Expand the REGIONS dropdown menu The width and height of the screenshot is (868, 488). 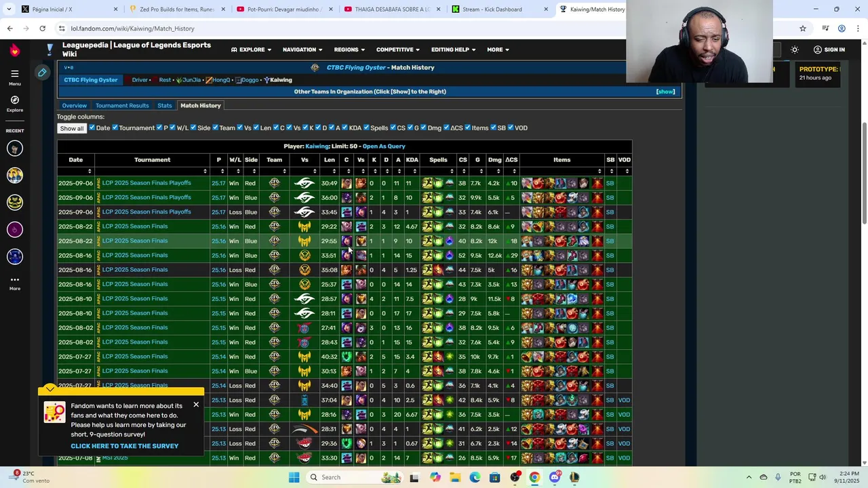(x=349, y=49)
